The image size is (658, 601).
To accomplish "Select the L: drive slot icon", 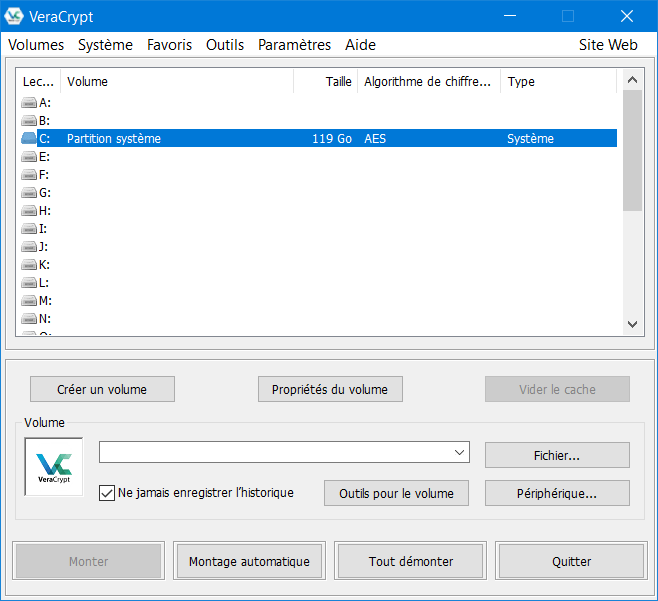I will click(x=29, y=283).
